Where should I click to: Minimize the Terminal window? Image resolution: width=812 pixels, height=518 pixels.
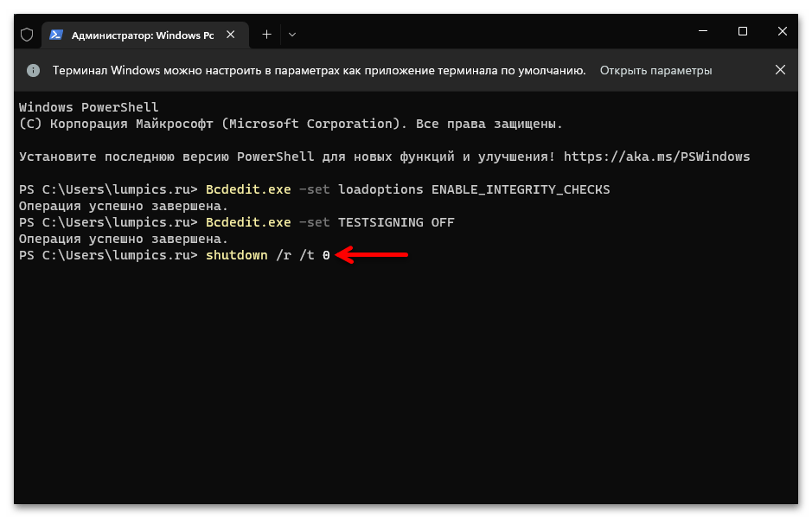point(702,32)
